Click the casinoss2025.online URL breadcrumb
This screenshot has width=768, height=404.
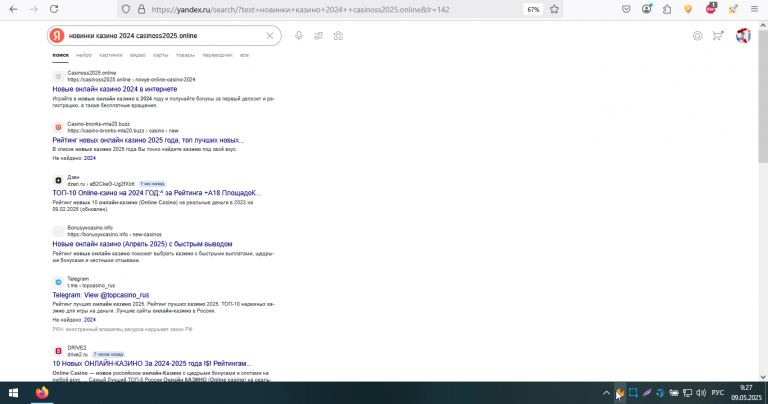(131, 79)
